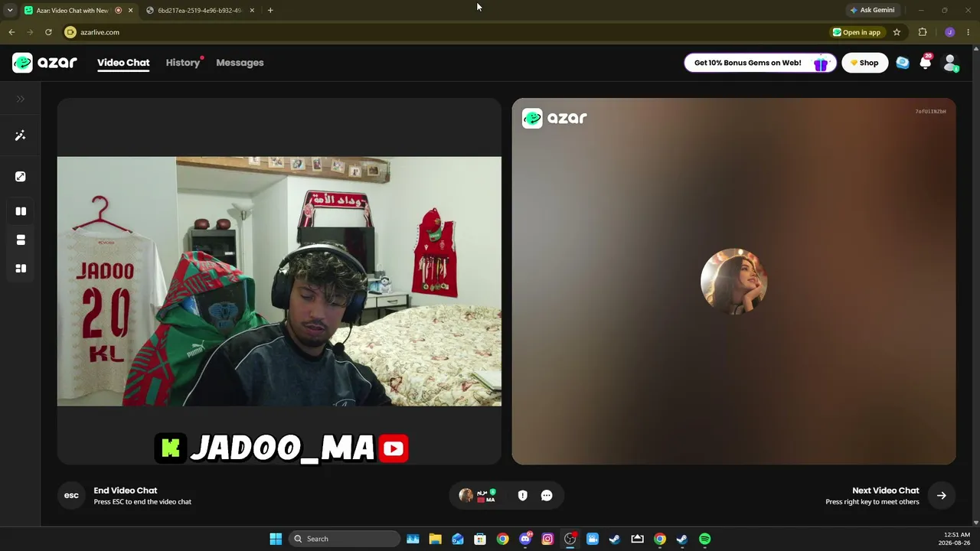Click the partner's circular profile photo
Image resolution: width=980 pixels, height=551 pixels.
733,281
